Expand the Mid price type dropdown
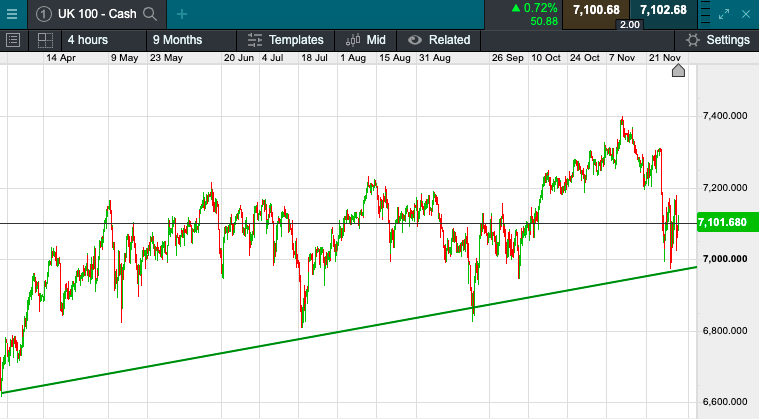The image size is (759, 419). [x=365, y=40]
